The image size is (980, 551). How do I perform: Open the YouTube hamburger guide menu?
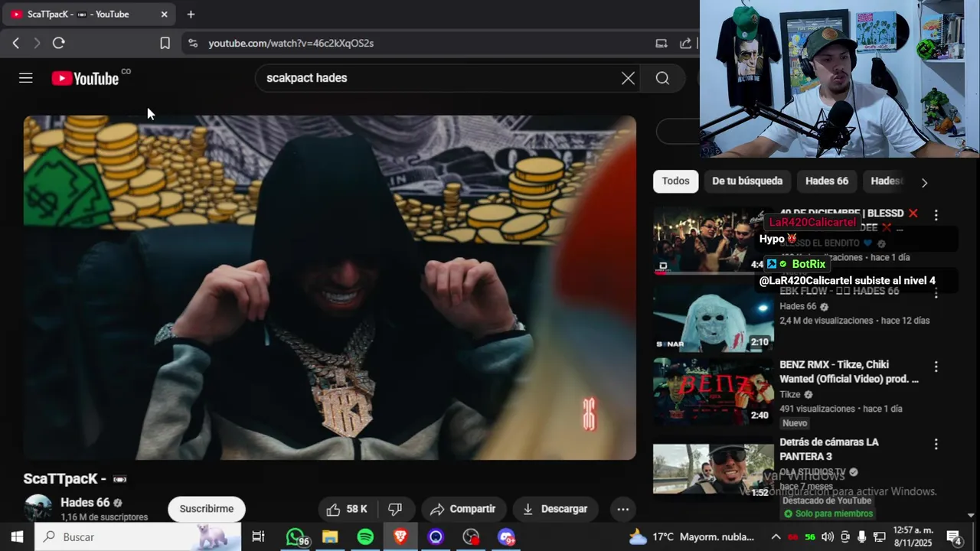[x=26, y=78]
